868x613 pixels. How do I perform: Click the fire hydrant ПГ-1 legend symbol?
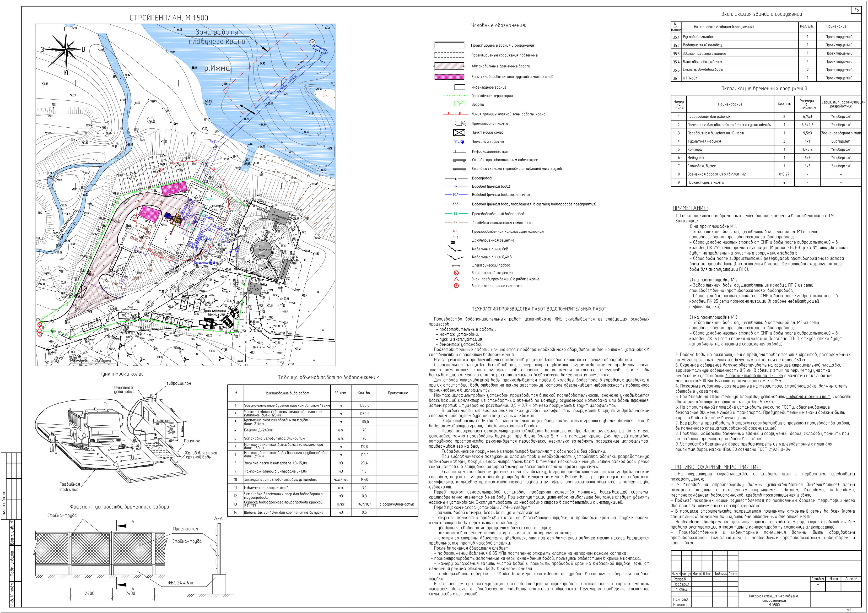(x=459, y=142)
